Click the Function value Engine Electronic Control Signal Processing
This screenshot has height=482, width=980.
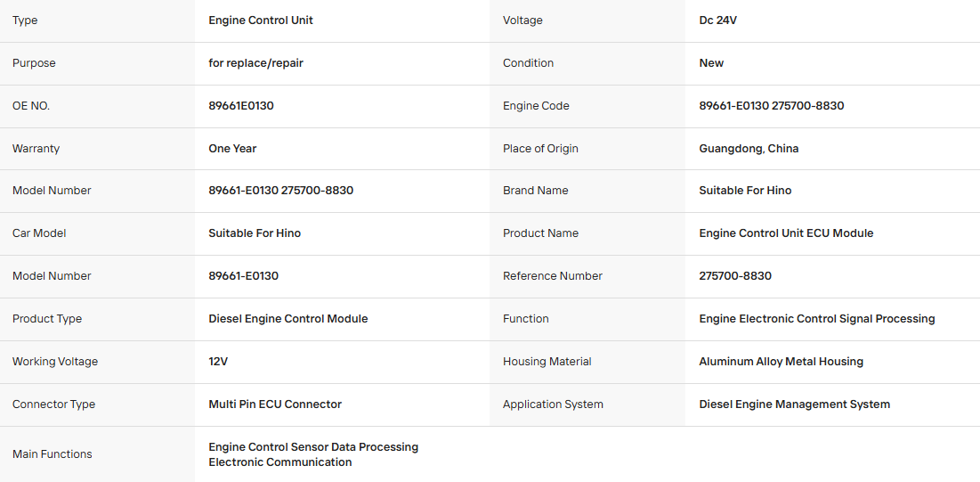pos(817,319)
